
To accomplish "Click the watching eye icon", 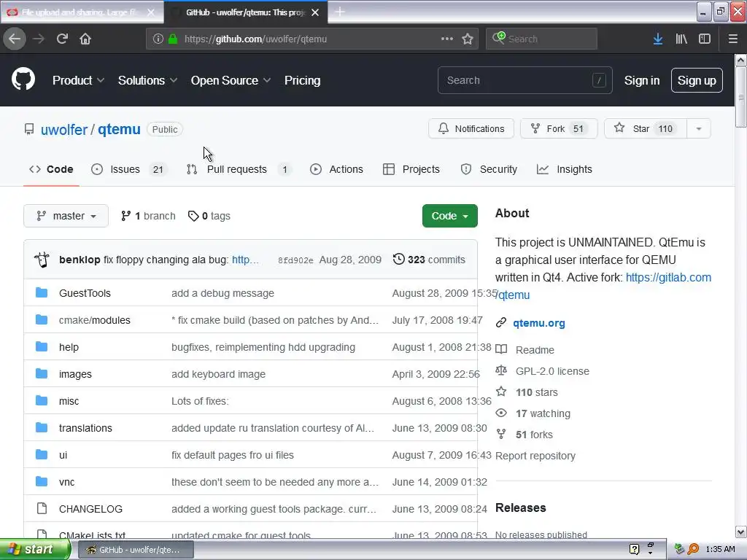I will [x=501, y=413].
